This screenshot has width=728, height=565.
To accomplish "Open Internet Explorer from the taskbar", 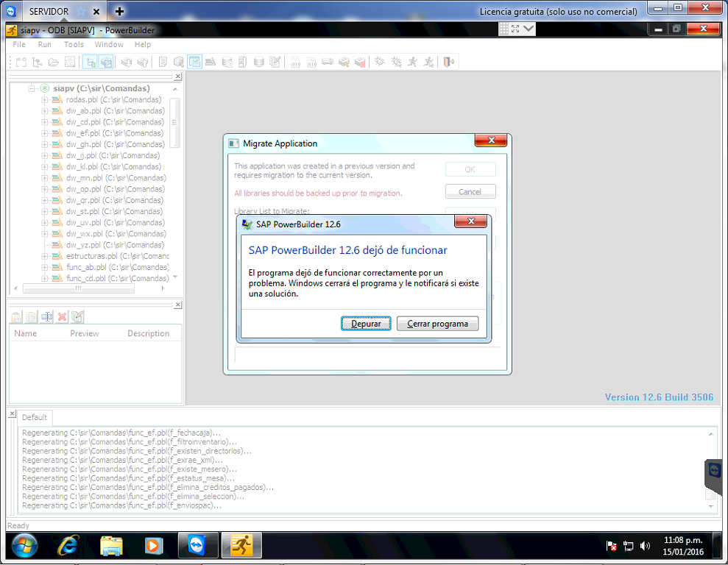I will pos(68,546).
